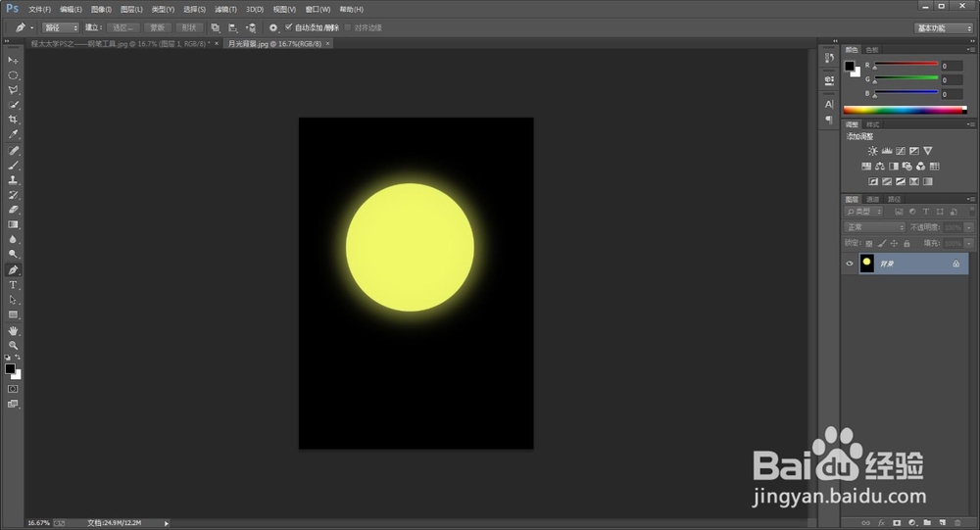Select the Zoom tool
This screenshot has width=980, height=530.
(x=13, y=345)
